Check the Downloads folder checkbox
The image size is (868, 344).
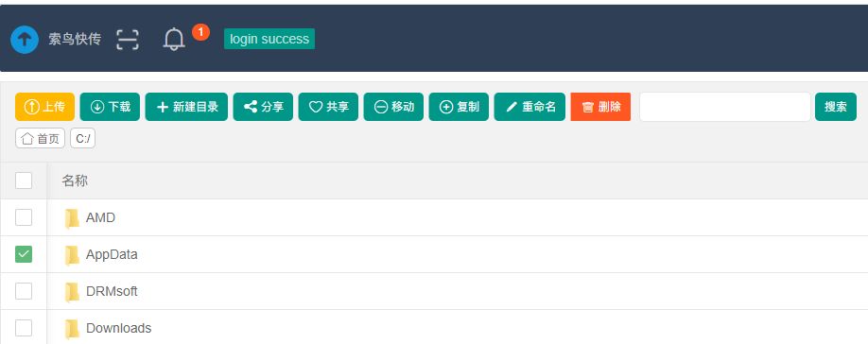click(x=24, y=328)
